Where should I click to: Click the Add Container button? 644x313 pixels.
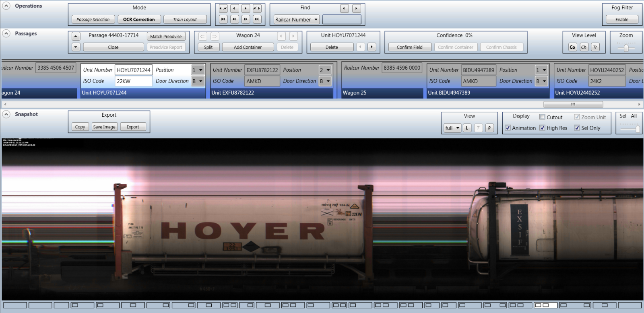(x=248, y=47)
